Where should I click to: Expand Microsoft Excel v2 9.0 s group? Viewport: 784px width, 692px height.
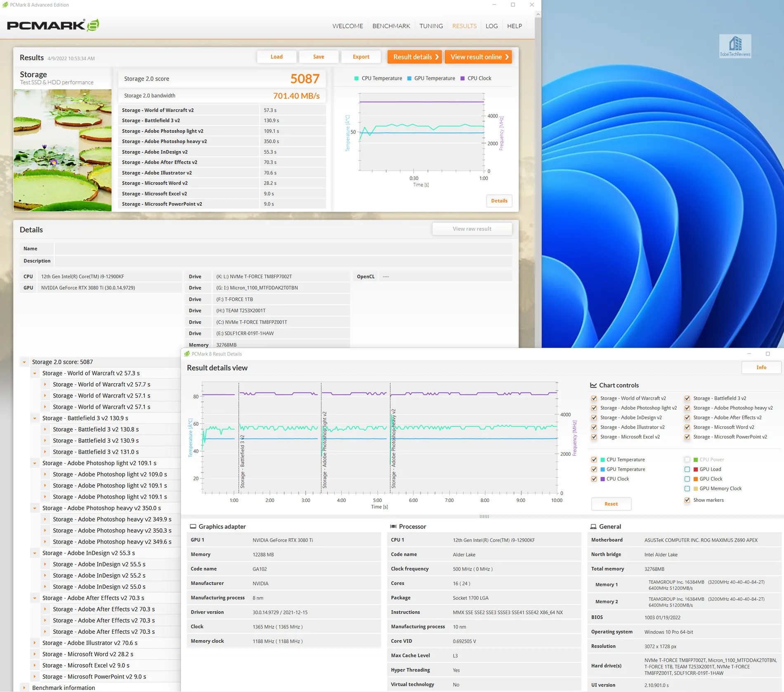click(35, 666)
